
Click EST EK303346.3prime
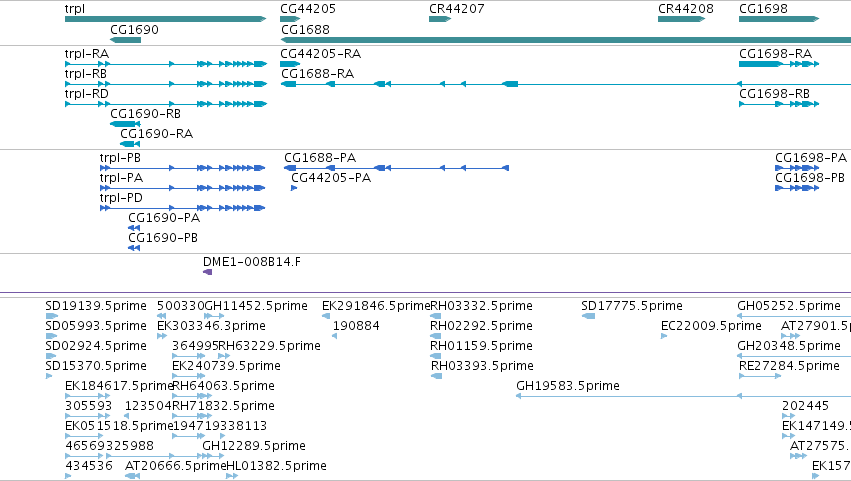[x=162, y=336]
